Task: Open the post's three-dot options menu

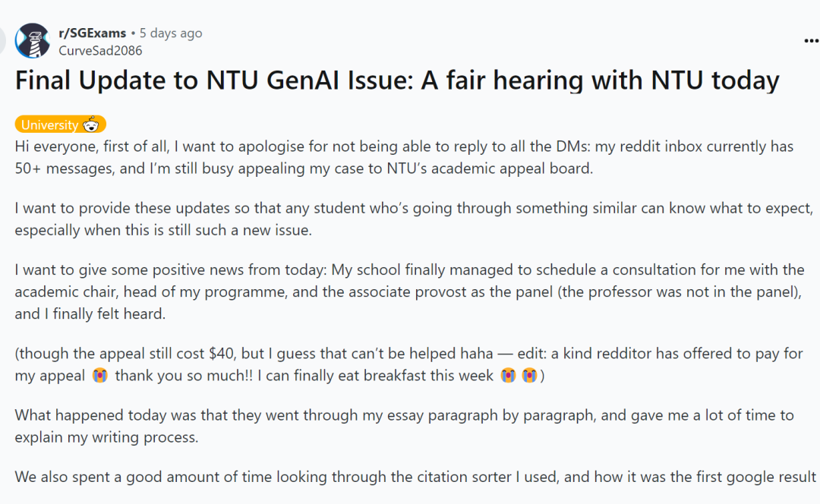Action: pos(811,41)
